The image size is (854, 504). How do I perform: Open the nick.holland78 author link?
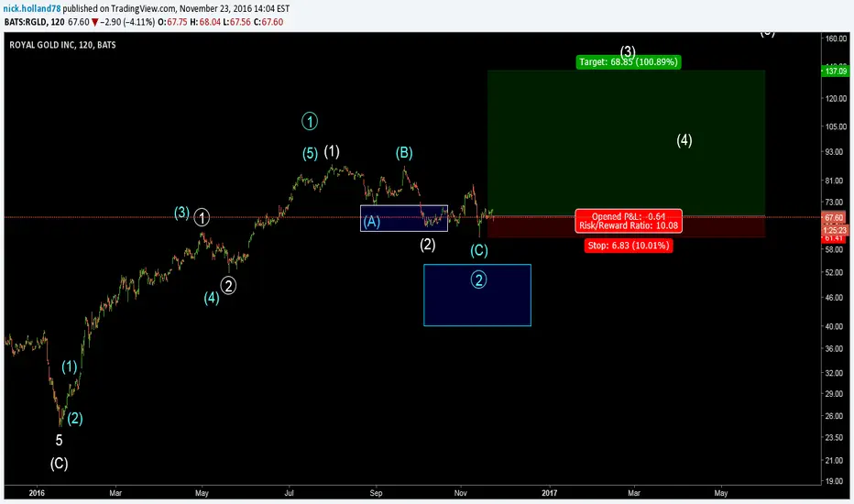(x=32, y=9)
